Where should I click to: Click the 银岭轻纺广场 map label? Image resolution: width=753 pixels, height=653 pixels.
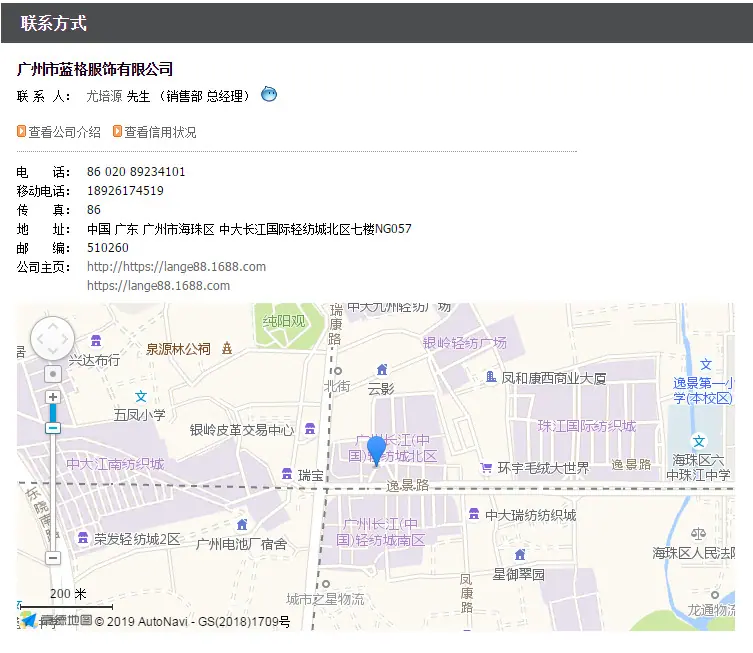(x=464, y=343)
